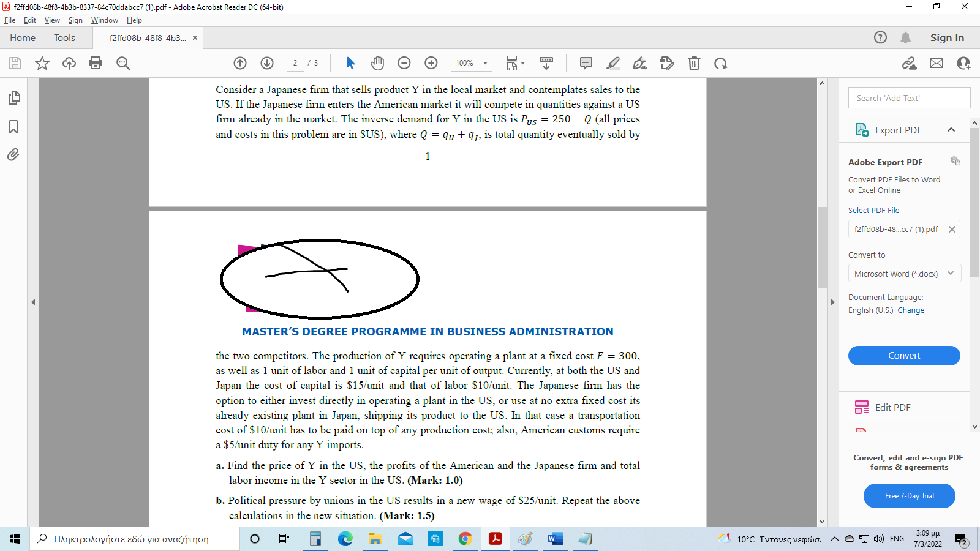Viewport: 980px width, 551px height.
Task: Save the current PDF
Action: [15, 63]
